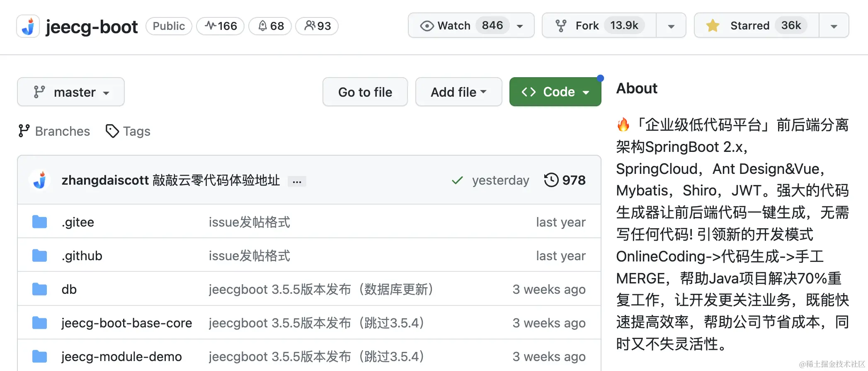Open the jeecg-boot repository name link

(x=92, y=27)
